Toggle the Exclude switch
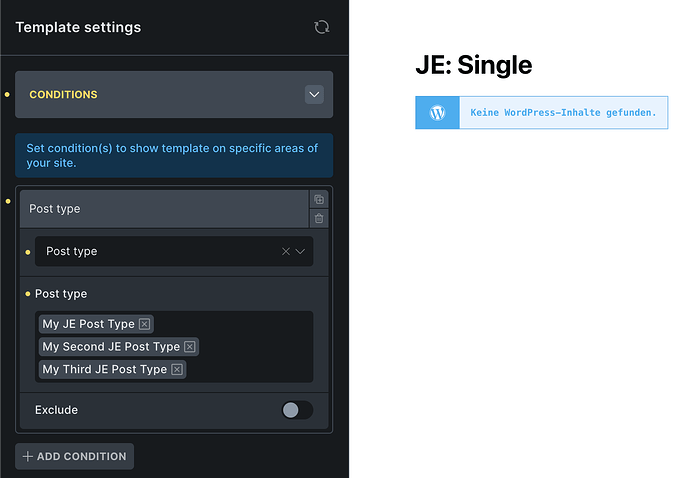690x478 pixels. (297, 410)
